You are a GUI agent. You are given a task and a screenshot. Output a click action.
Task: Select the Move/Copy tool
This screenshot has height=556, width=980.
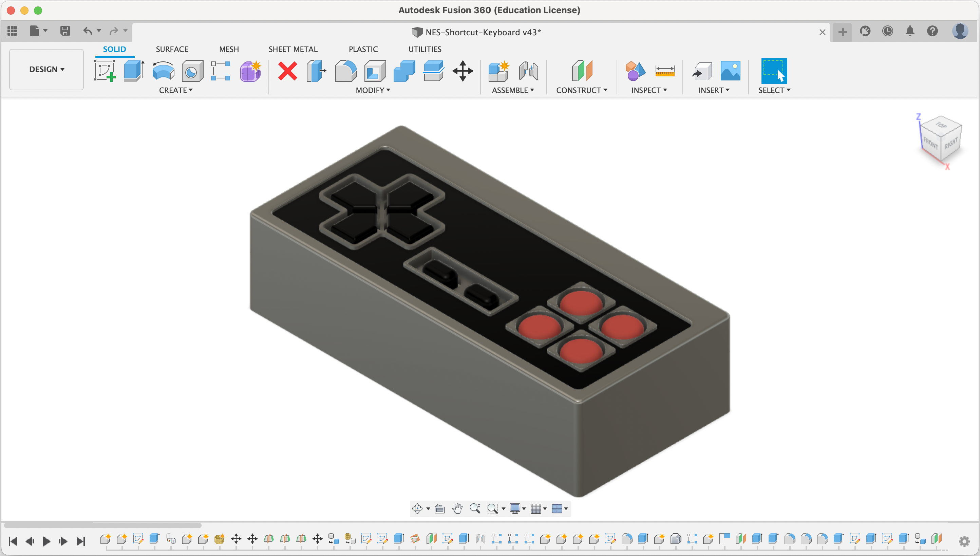[x=463, y=71]
